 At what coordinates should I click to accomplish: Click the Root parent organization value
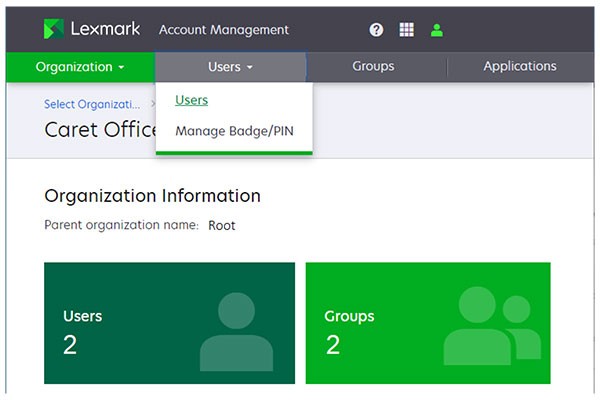(x=222, y=225)
